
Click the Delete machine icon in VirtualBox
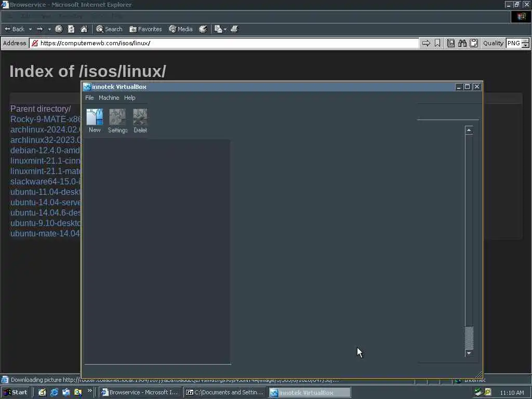(140, 121)
